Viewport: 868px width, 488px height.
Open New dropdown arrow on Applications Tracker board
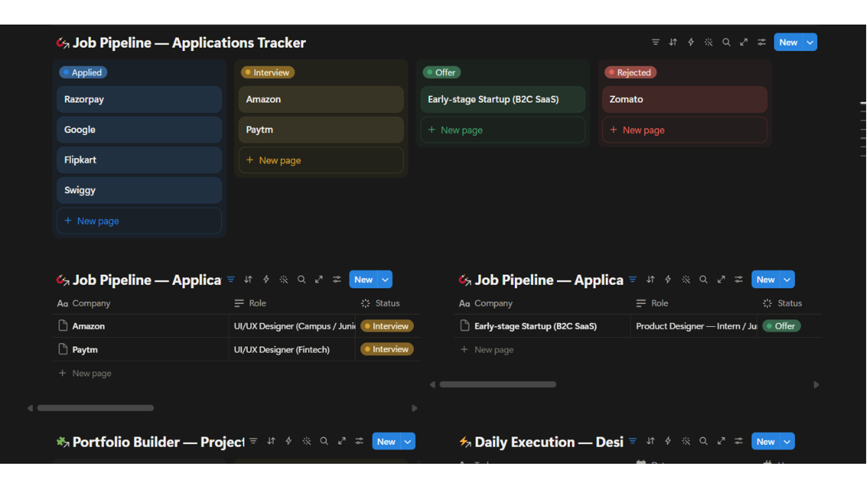coord(810,42)
